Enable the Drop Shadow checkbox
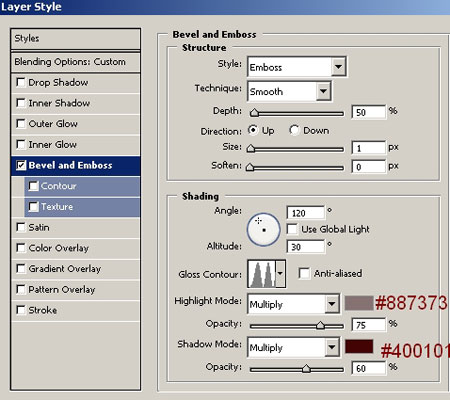Screen dimensions: 450x400 pos(21,82)
